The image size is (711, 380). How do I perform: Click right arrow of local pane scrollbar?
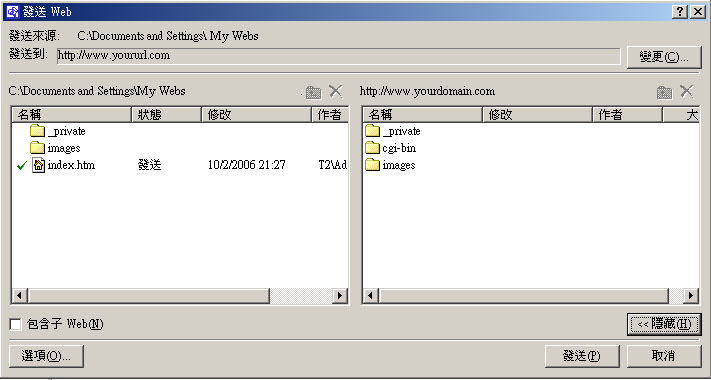[x=340, y=296]
